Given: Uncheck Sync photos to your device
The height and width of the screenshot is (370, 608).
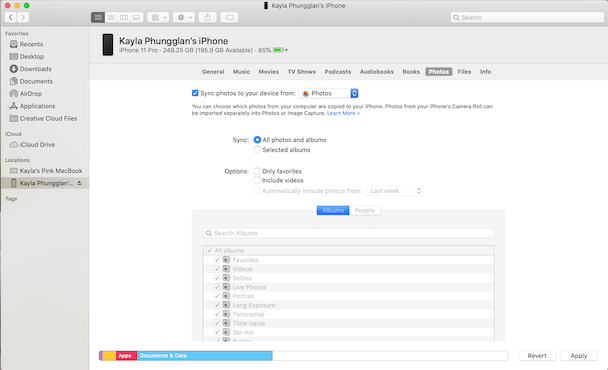Looking at the screenshot, I should pos(195,93).
